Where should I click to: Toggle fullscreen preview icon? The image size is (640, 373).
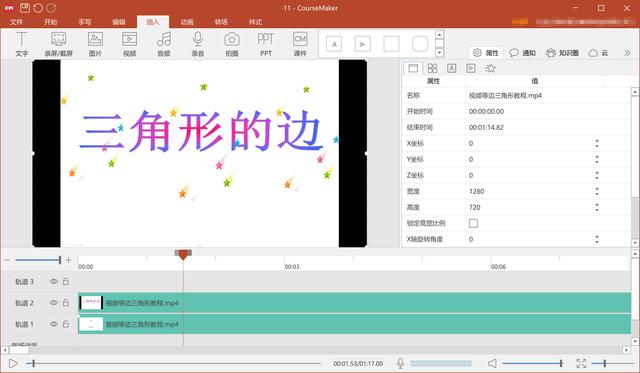[581, 363]
